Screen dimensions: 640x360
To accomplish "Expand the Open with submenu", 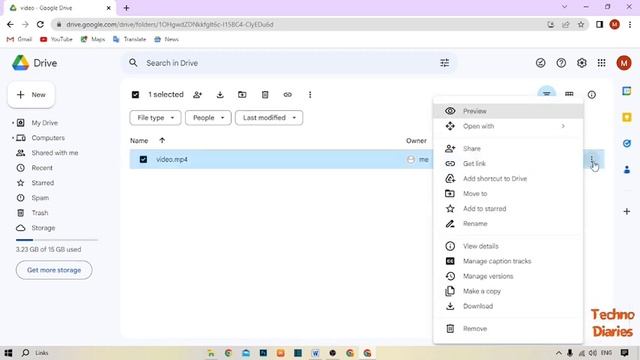I will pos(508,126).
